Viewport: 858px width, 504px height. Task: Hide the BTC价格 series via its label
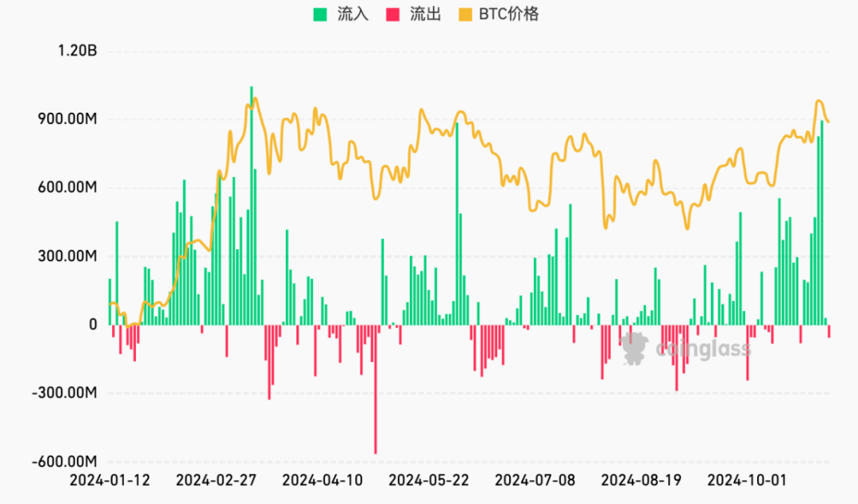509,14
